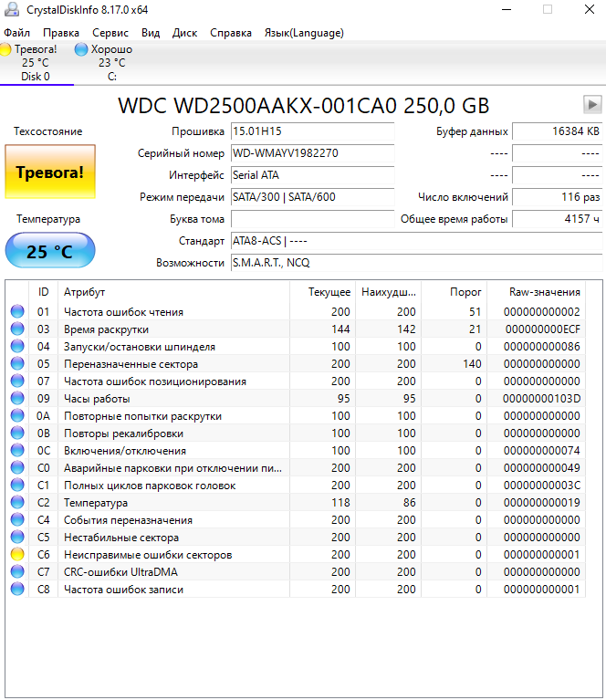
Task: Click the Стандарт field ATA8-ACS
Action: 417,241
